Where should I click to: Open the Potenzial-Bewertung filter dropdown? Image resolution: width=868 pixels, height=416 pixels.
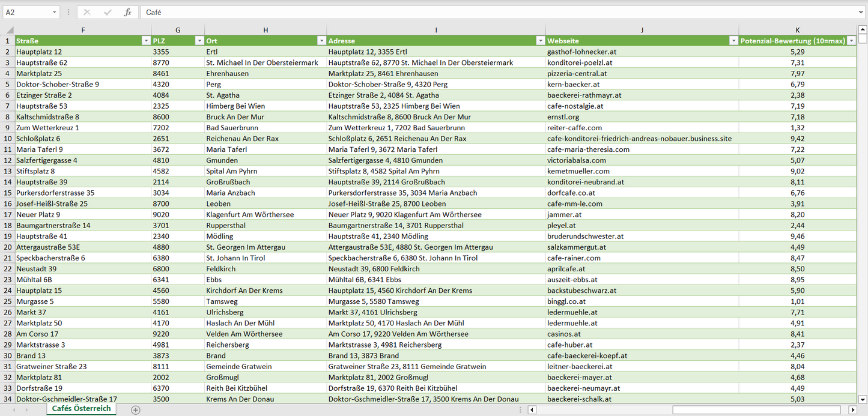tap(851, 40)
